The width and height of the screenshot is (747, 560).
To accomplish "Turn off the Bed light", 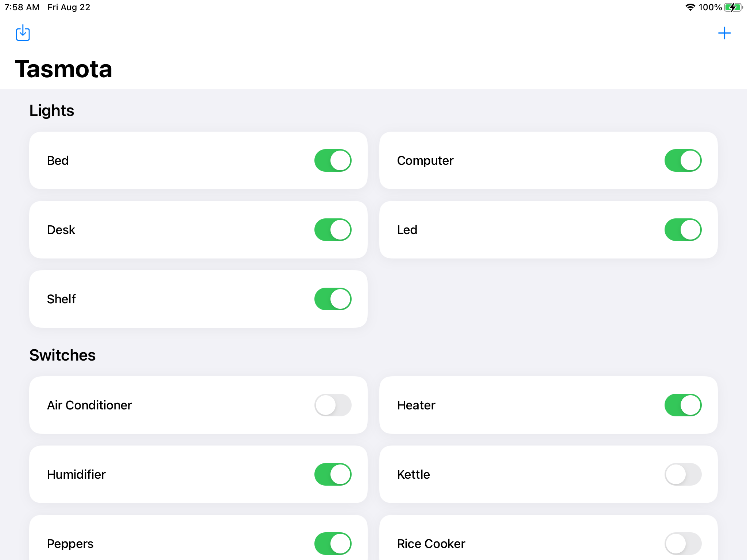I will point(333,160).
